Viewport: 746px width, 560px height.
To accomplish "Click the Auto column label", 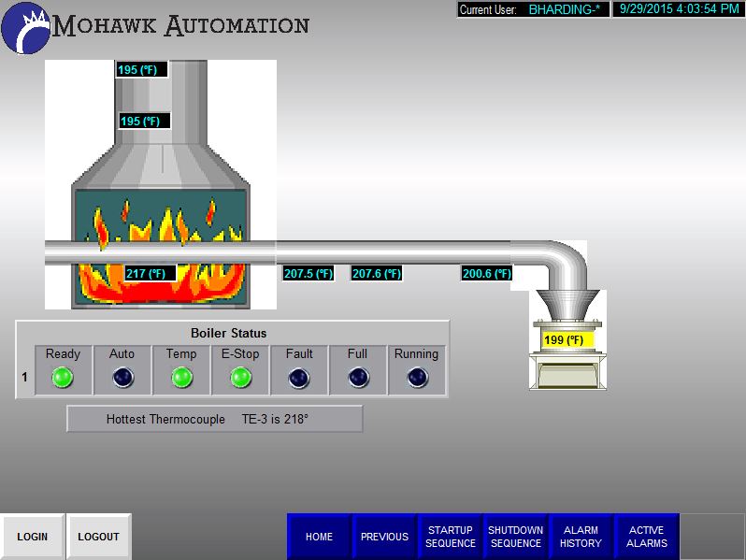I will point(122,354).
